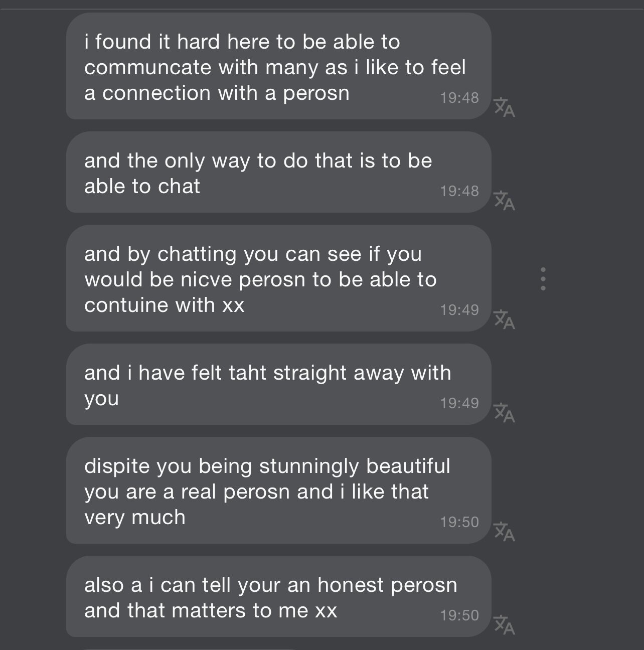This screenshot has width=644, height=650.
Task: Open the three-dot message options menu
Action: pyautogui.click(x=543, y=279)
